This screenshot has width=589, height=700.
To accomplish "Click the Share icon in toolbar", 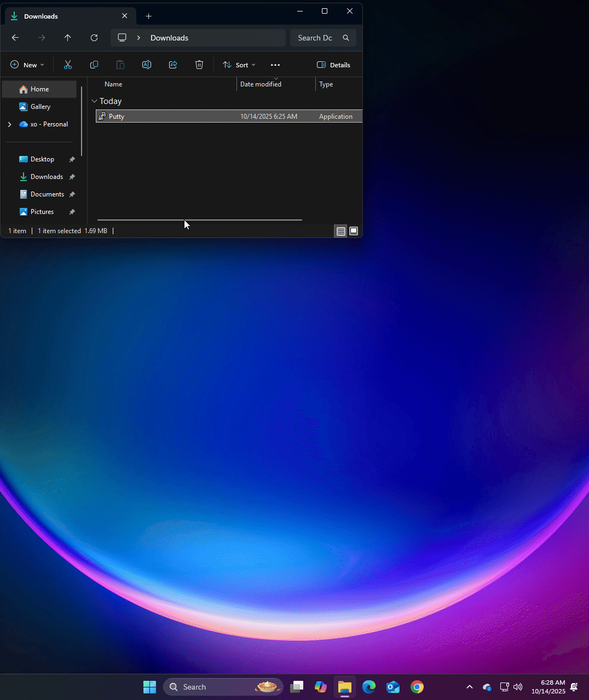I will click(x=173, y=65).
